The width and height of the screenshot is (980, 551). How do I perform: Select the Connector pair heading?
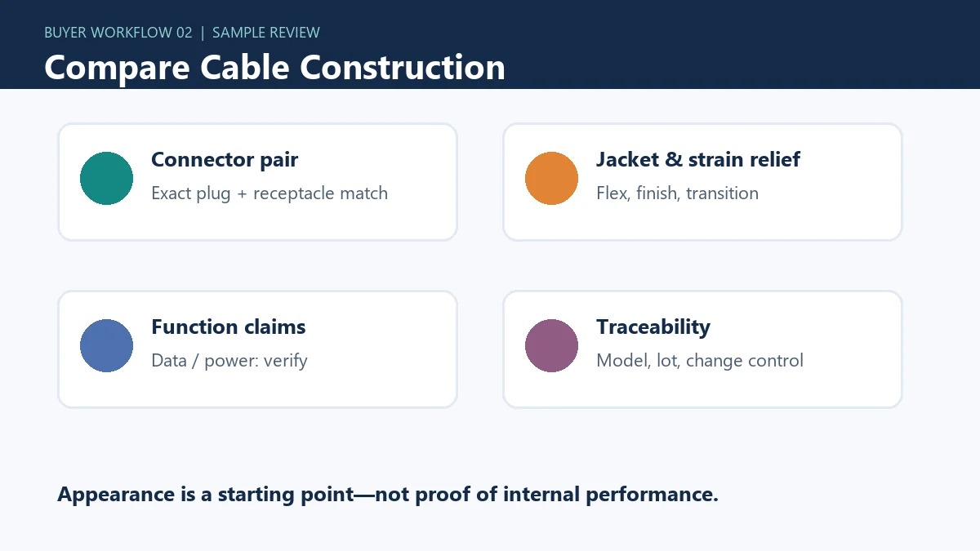225,160
